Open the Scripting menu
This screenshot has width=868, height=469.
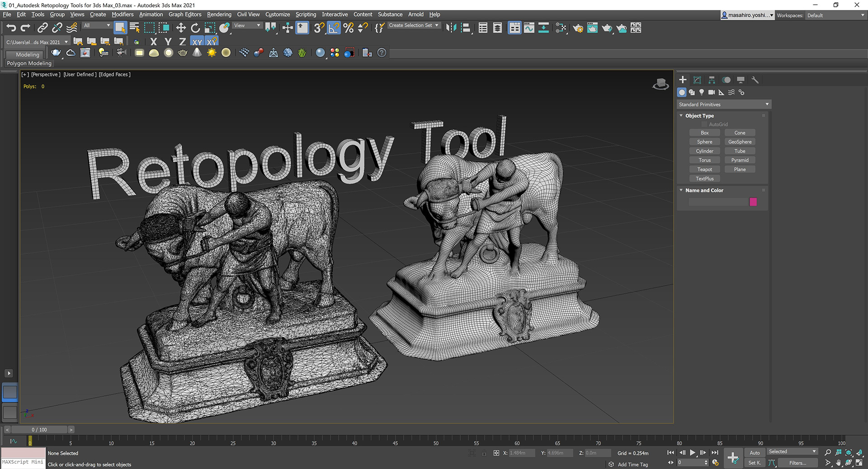coord(306,14)
